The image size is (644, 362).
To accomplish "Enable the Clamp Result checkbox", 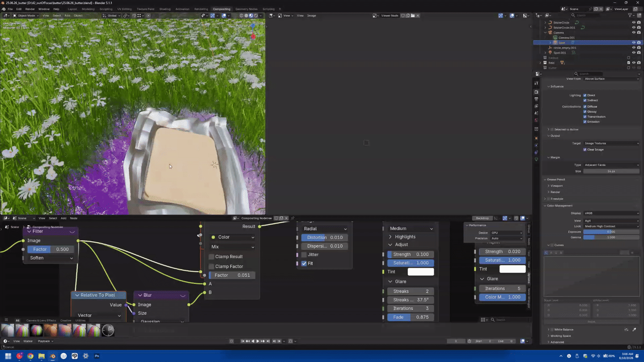I will point(212,257).
